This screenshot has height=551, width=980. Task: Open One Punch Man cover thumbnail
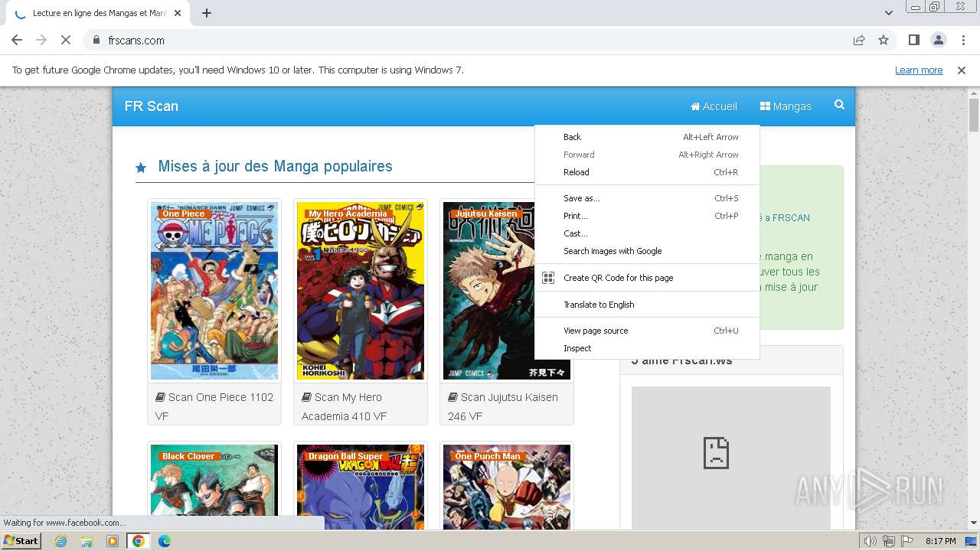[507, 487]
